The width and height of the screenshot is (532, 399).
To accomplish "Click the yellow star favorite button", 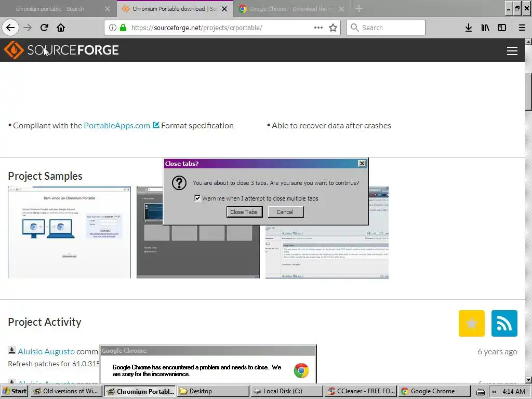I will click(x=472, y=323).
